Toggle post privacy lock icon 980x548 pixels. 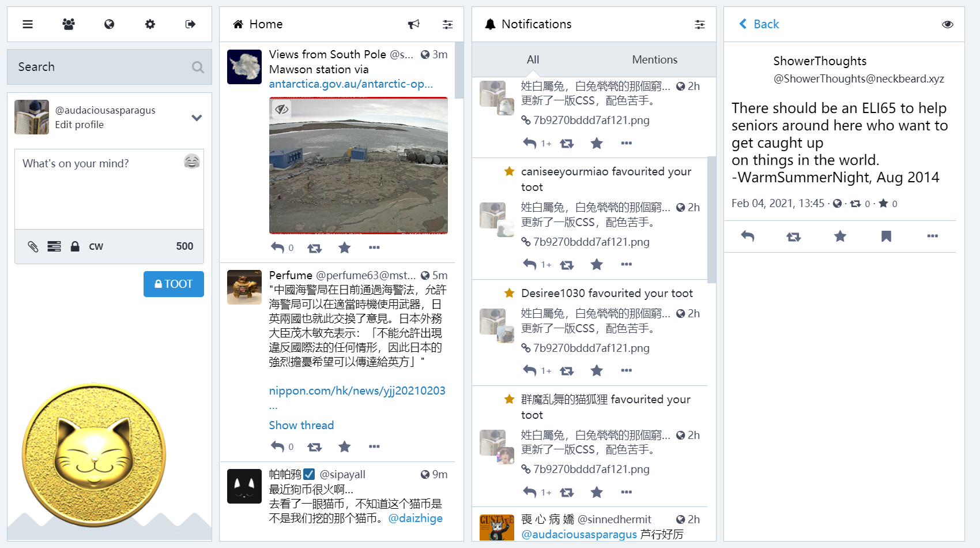[75, 246]
